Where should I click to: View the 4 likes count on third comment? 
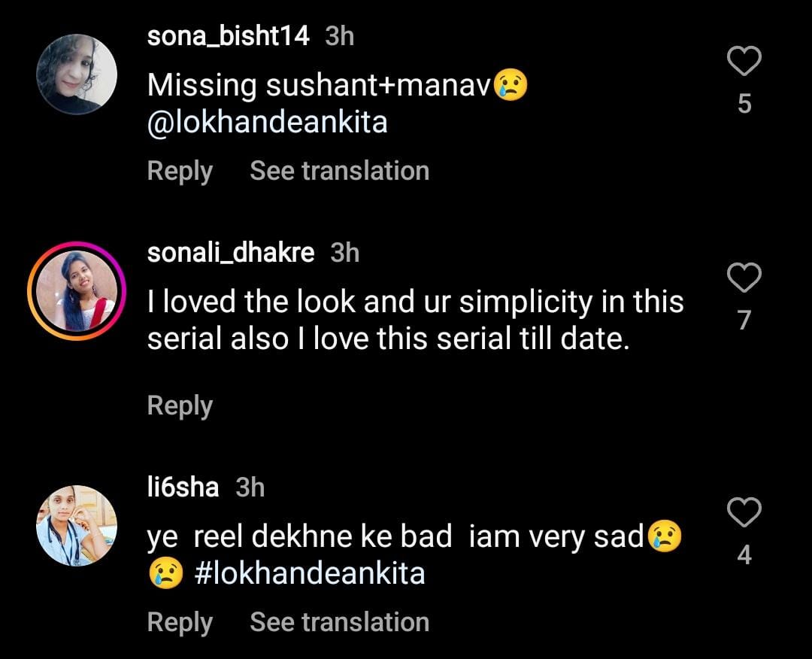tap(744, 555)
